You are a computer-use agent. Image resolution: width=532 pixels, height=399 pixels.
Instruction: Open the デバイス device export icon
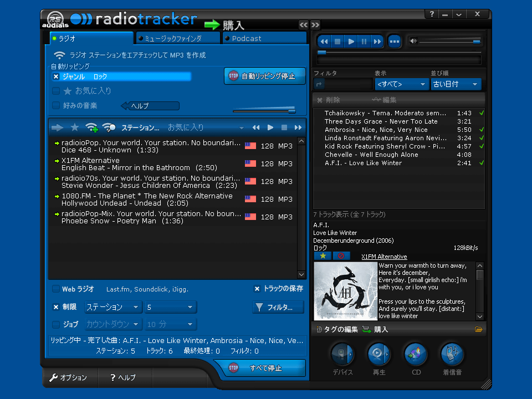tap(342, 354)
